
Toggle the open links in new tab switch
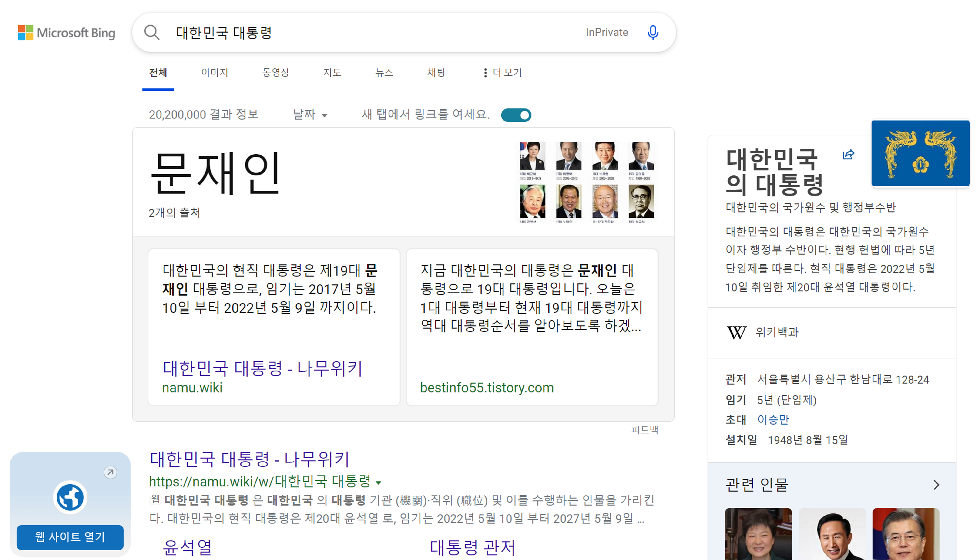(x=516, y=115)
